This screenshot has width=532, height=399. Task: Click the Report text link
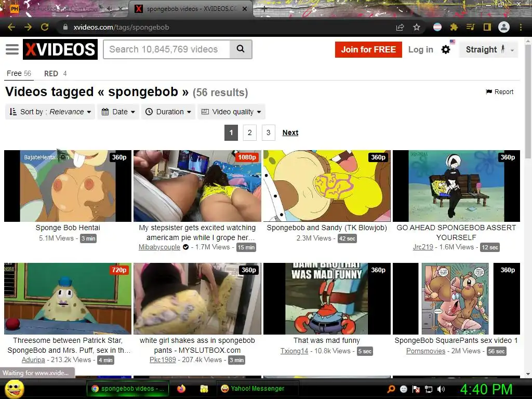point(504,91)
